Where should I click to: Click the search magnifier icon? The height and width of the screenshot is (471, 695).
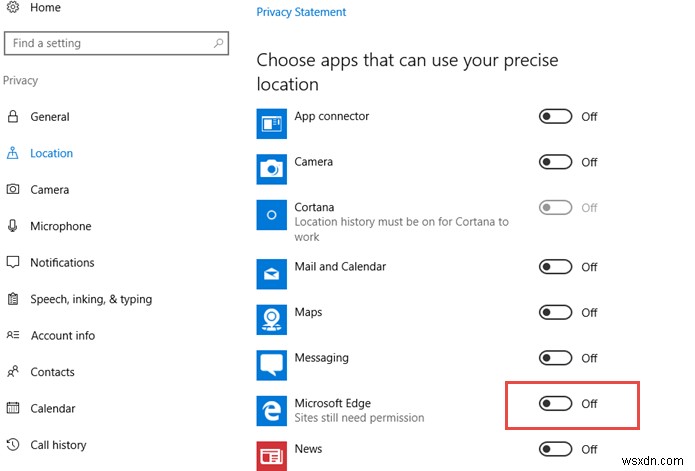218,44
